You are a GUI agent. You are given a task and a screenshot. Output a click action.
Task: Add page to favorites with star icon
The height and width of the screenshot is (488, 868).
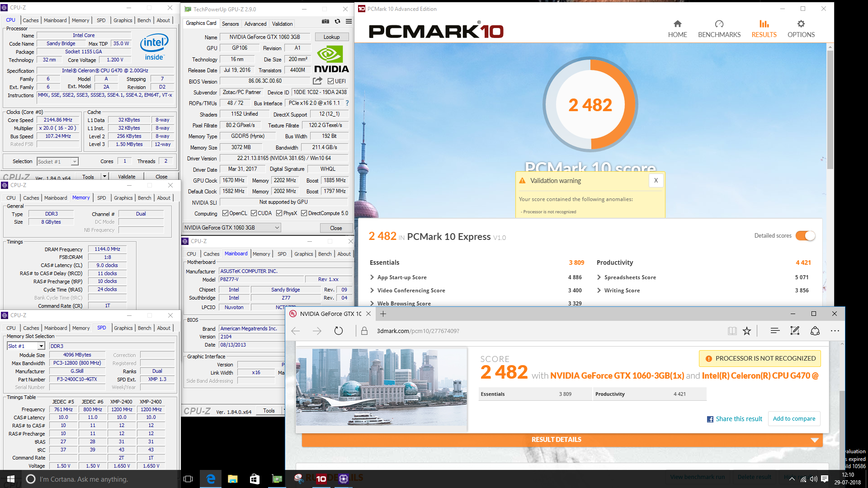747,331
